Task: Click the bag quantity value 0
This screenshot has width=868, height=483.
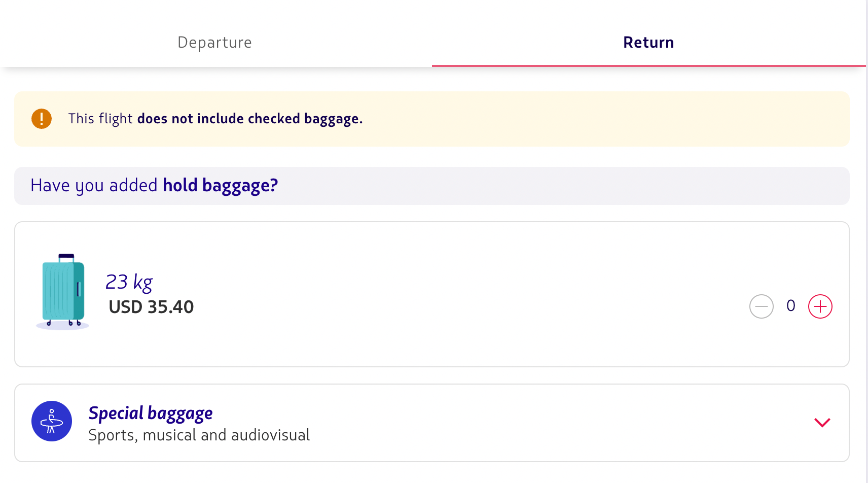Action: (790, 306)
